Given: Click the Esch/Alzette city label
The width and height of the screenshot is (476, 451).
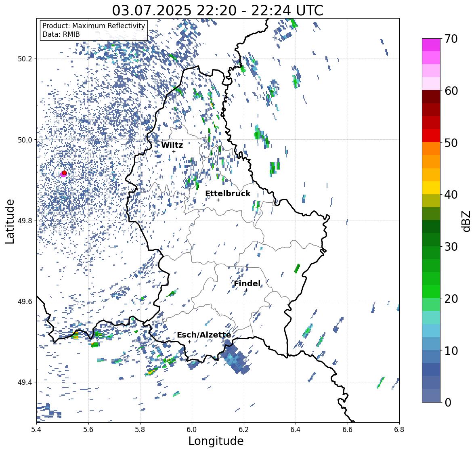Looking at the screenshot, I should (204, 335).
